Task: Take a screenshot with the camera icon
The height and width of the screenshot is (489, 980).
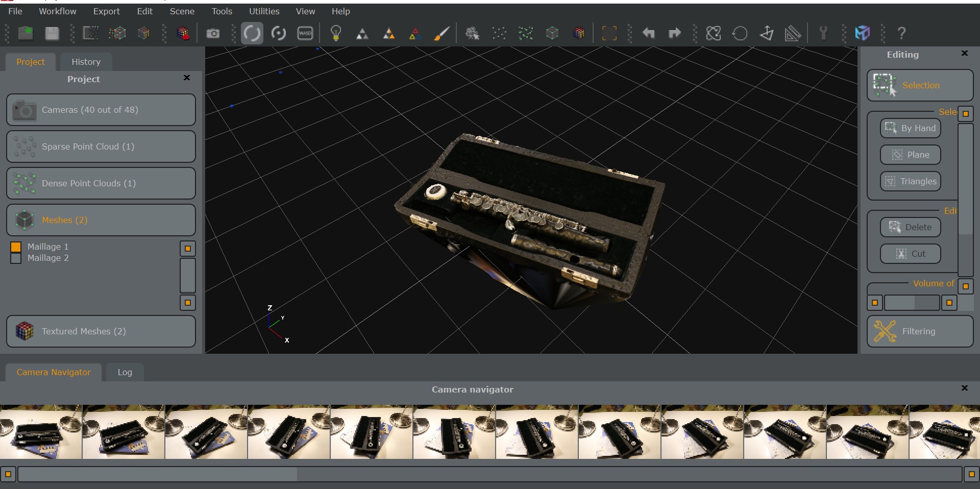Action: tap(213, 34)
